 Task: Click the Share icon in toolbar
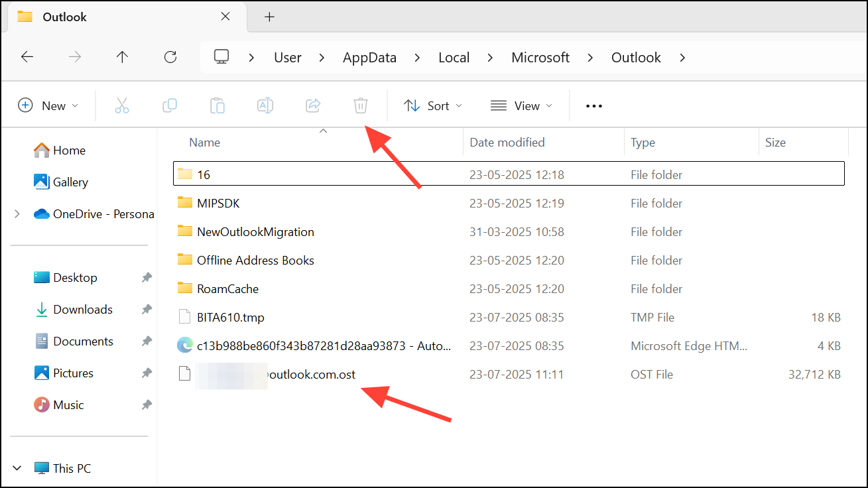313,105
